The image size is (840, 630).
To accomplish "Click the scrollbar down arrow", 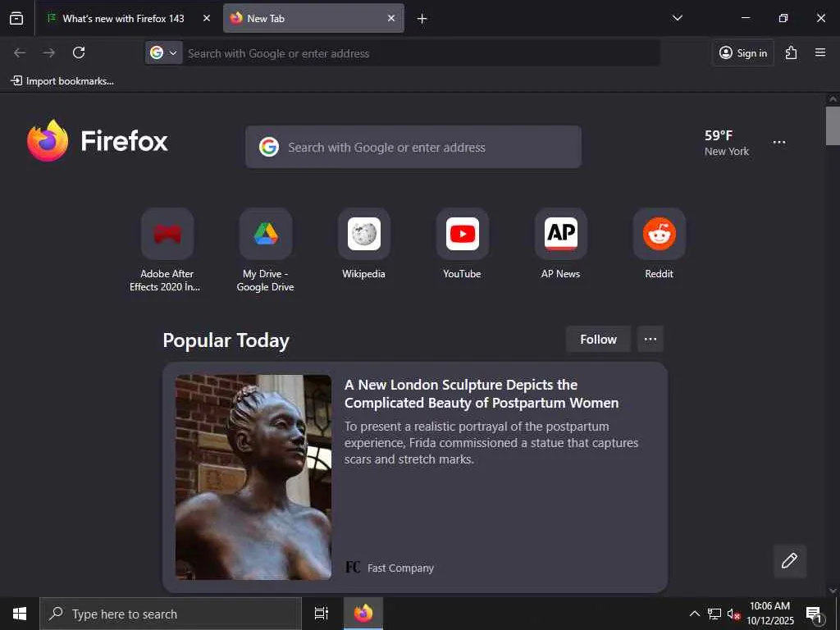I will [x=833, y=591].
